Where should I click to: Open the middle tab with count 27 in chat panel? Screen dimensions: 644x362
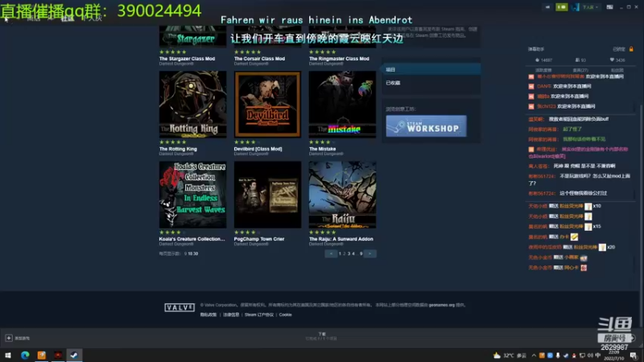[x=580, y=70]
